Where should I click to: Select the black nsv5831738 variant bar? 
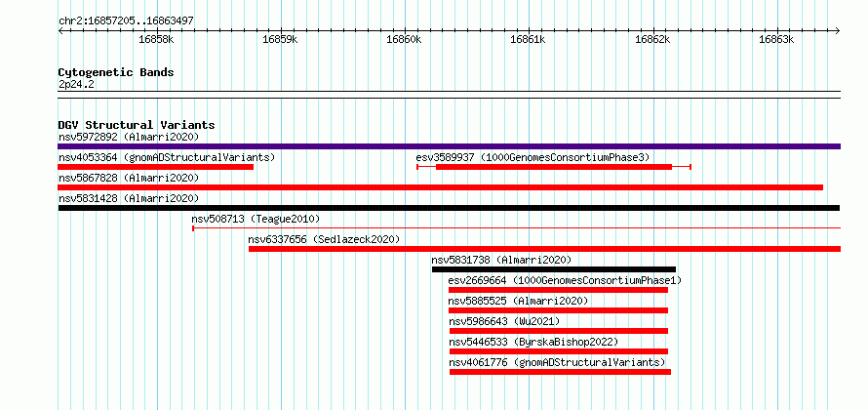tap(554, 269)
